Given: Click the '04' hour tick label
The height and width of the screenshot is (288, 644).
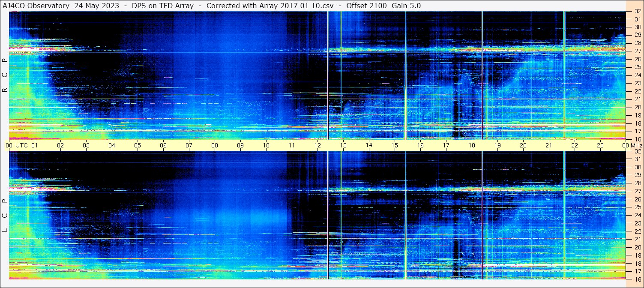Looking at the screenshot, I should click(112, 145).
